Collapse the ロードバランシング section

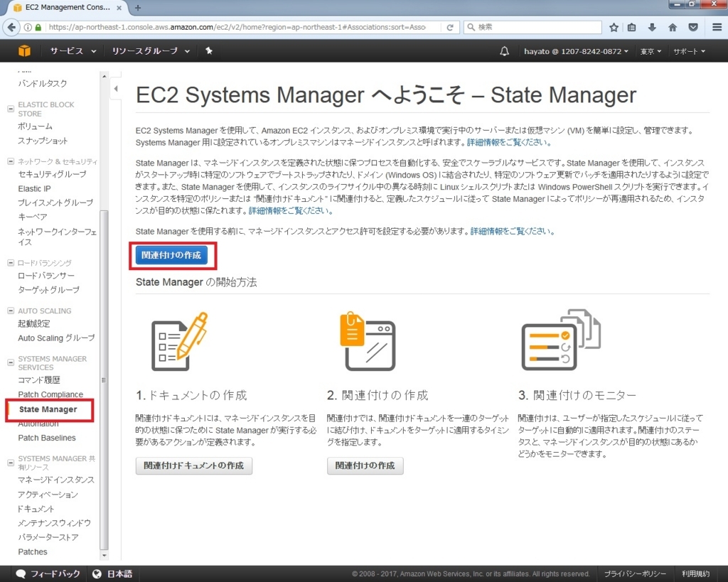tap(10, 263)
